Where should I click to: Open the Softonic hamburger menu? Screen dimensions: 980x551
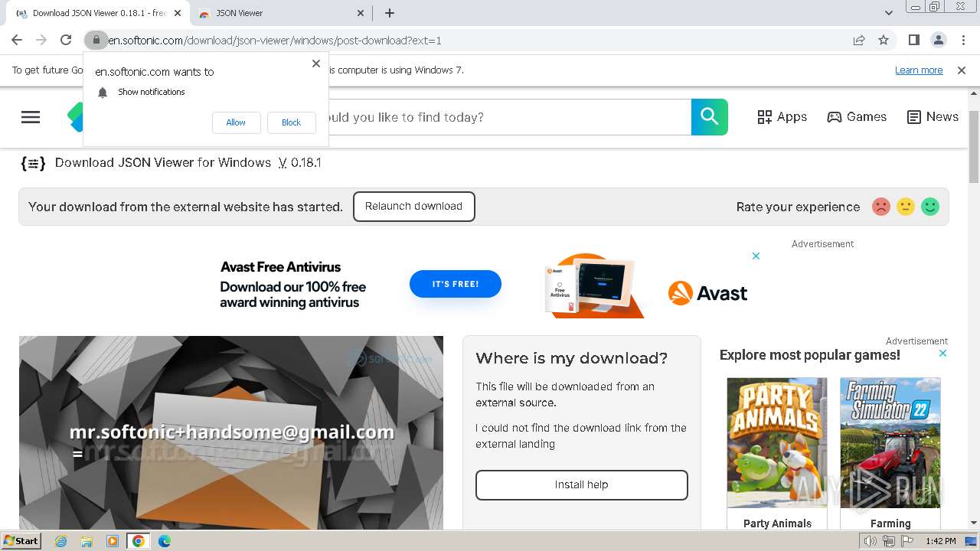[31, 117]
